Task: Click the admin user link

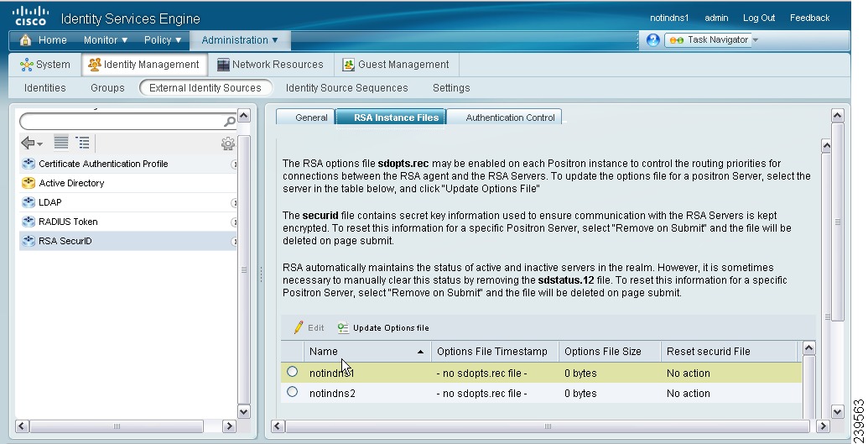Action: (x=716, y=18)
